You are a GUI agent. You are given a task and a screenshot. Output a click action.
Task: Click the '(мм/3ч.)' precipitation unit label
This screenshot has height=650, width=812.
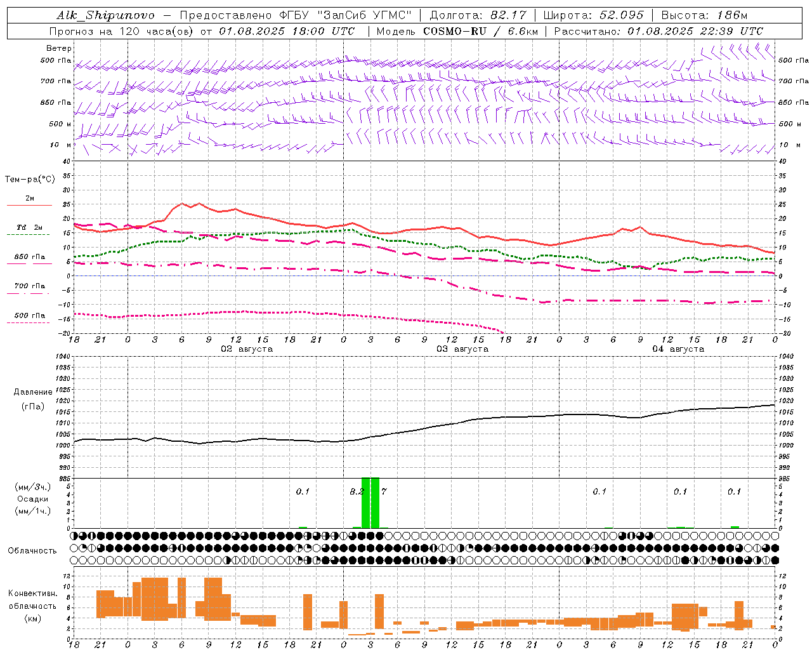pyautogui.click(x=33, y=487)
